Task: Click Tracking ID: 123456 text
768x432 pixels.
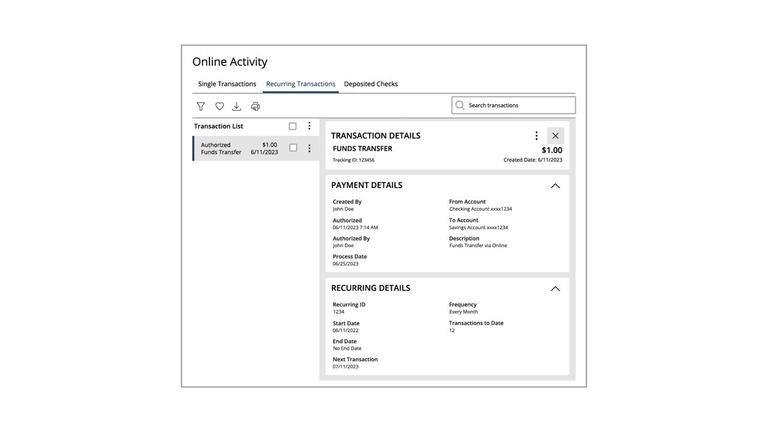Action: tap(354, 160)
